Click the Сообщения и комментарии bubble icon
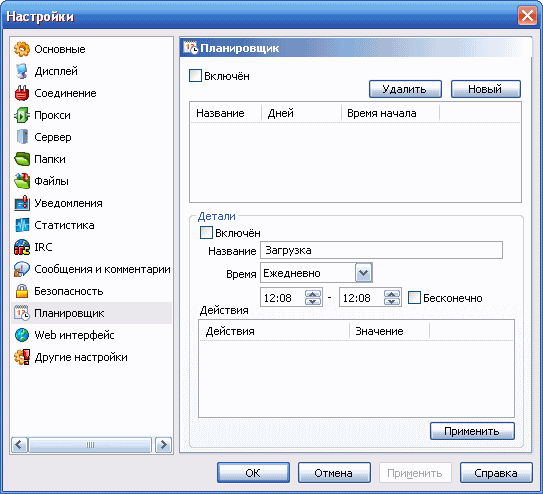This screenshot has height=494, width=543. click(x=22, y=269)
